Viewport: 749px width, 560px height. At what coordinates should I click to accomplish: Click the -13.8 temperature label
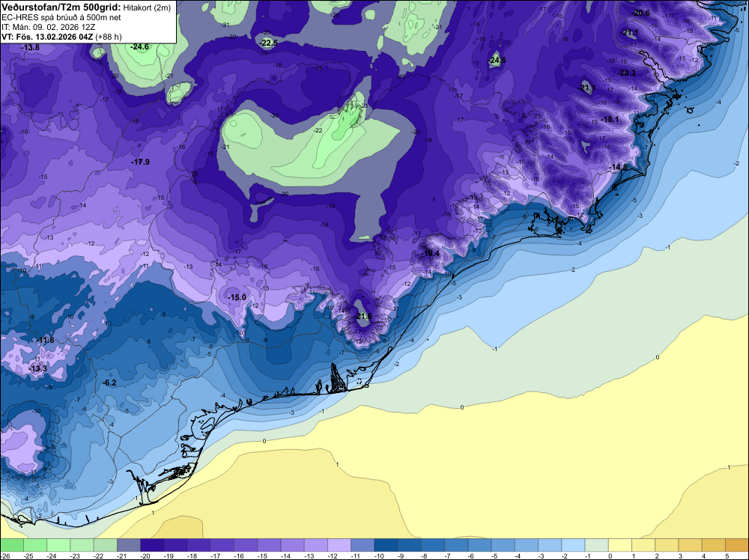30,47
